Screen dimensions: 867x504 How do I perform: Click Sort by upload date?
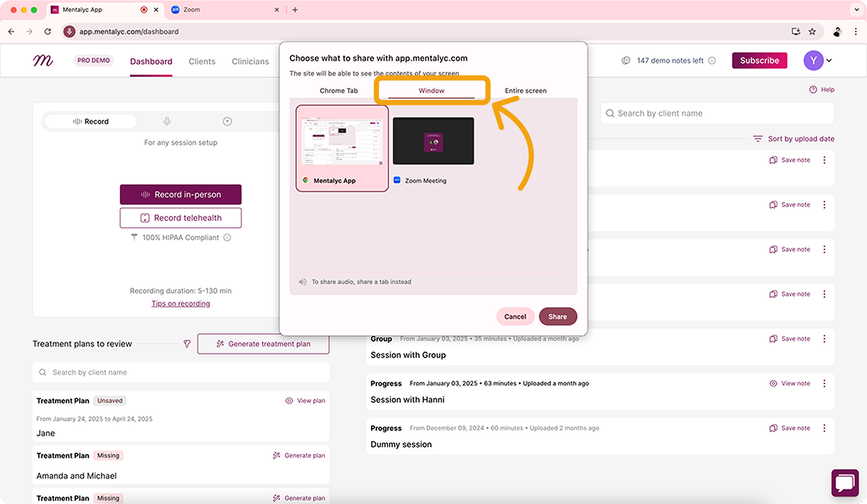(x=794, y=139)
